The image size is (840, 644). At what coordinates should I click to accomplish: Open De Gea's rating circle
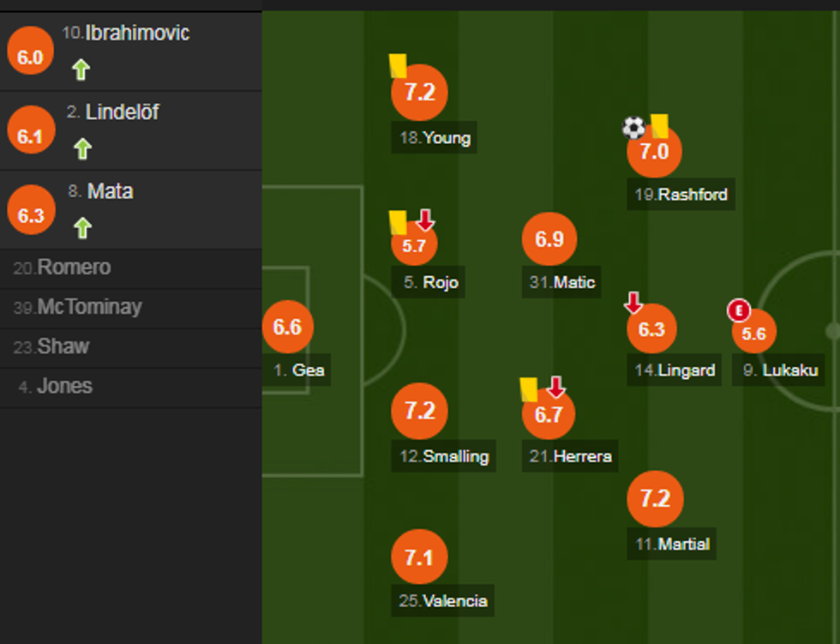pyautogui.click(x=290, y=326)
